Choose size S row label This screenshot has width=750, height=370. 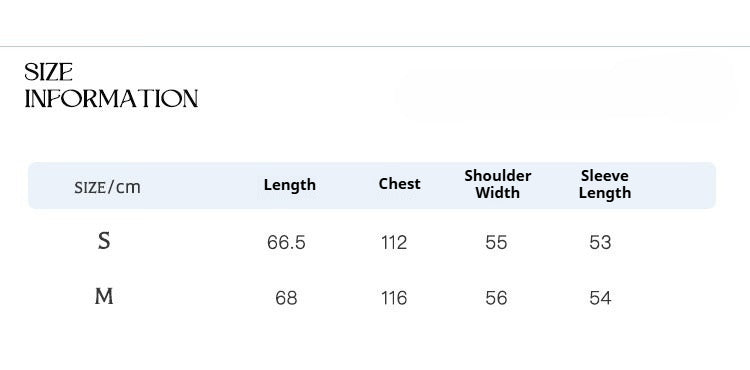tap(104, 241)
